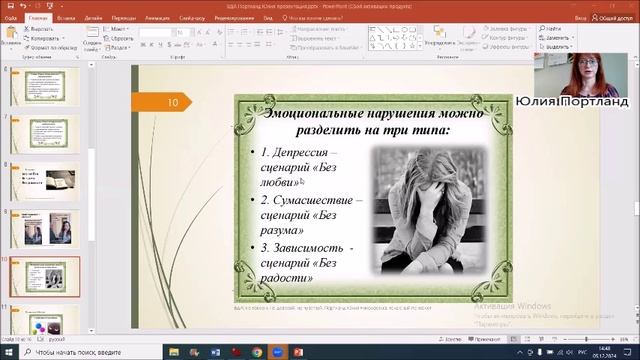This screenshot has height=360, width=640.
Task: Switch to Вид tab
Action: 268,18
